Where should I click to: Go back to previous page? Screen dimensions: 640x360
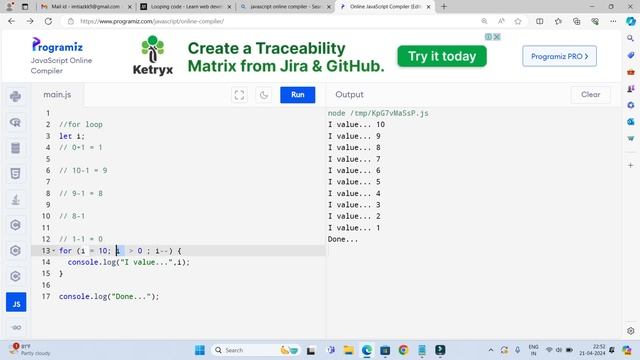(11, 21)
